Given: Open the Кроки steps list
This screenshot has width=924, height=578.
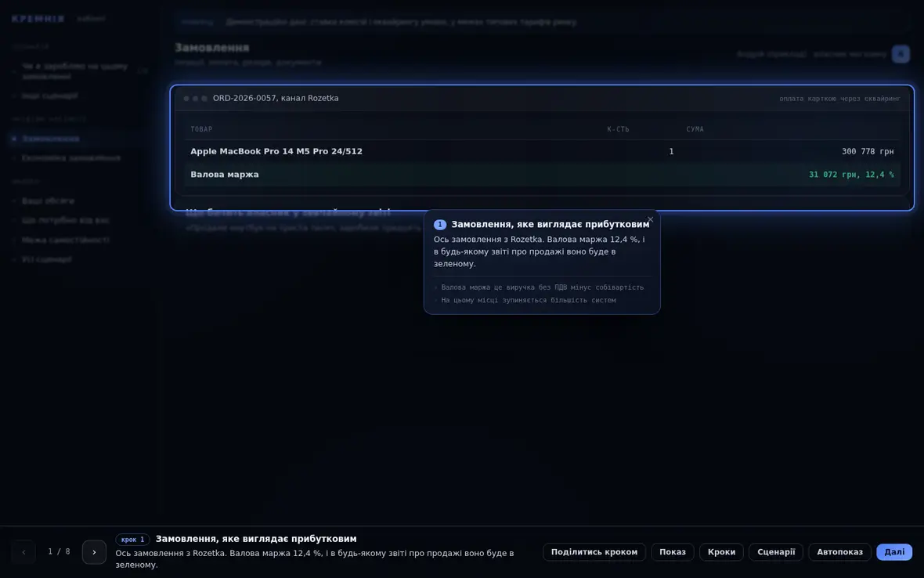Looking at the screenshot, I should (x=721, y=552).
